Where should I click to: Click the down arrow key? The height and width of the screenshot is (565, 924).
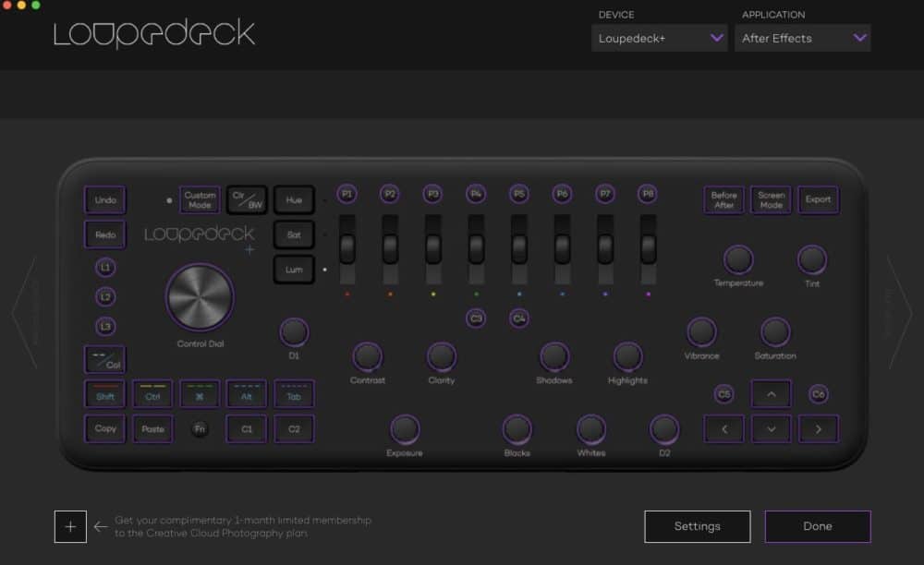click(771, 429)
